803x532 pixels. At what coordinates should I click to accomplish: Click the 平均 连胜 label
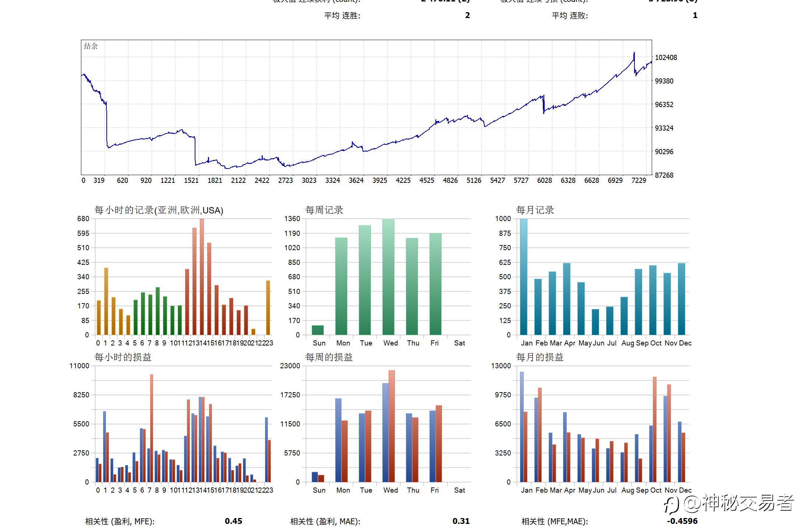(x=342, y=15)
